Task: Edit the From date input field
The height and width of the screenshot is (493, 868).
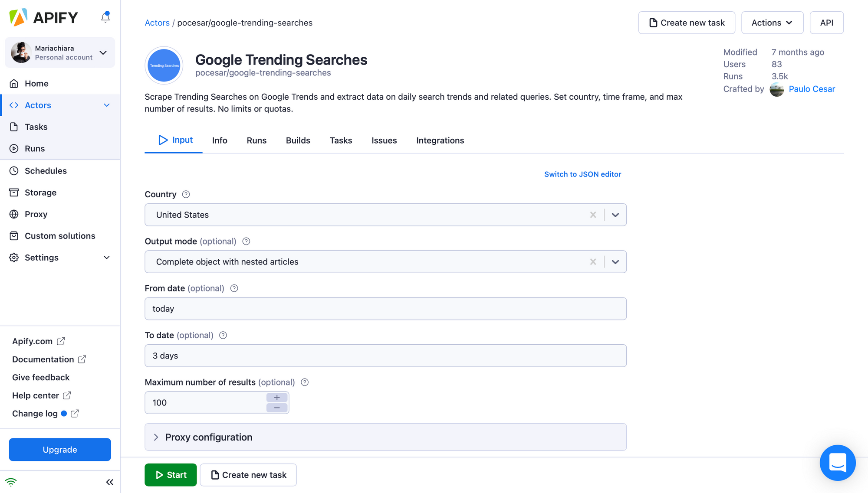Action: 386,308
